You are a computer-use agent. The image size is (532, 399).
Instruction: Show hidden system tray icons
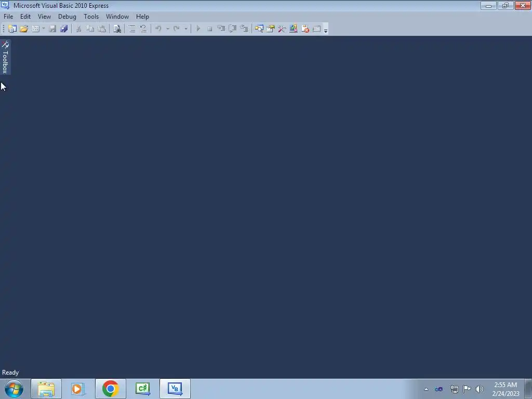point(426,389)
